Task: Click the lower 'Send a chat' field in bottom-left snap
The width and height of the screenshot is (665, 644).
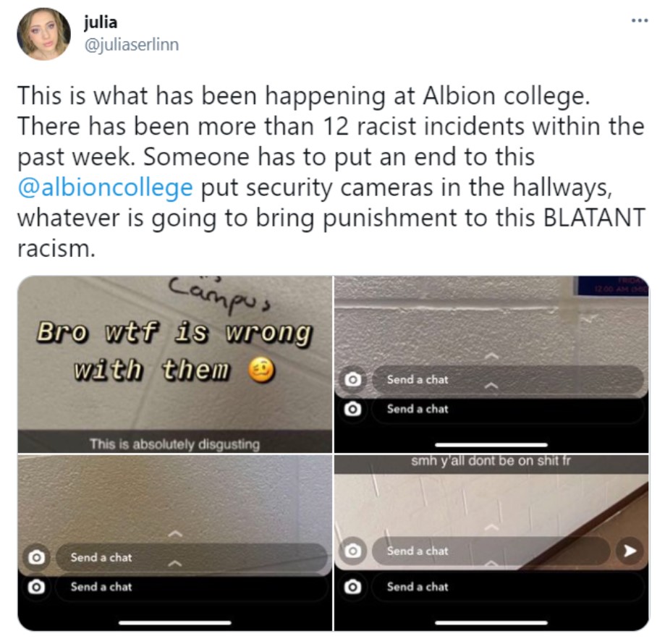Action: coord(191,587)
